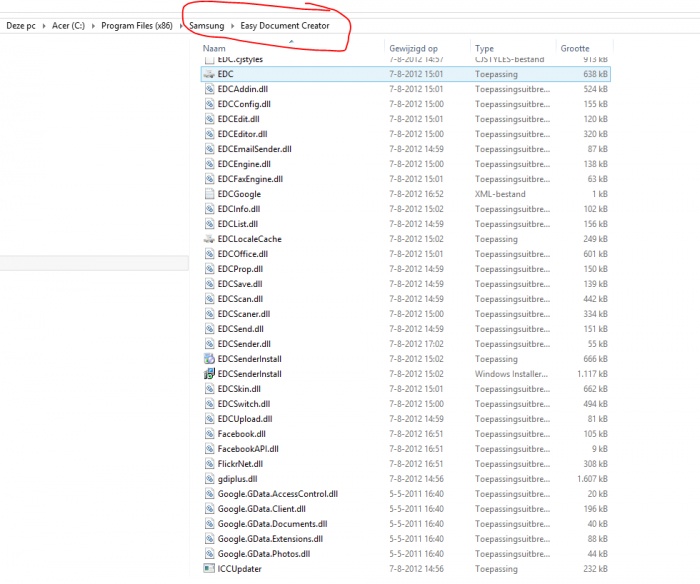
Task: Click the EDCScan.dll file icon
Action: click(x=209, y=299)
